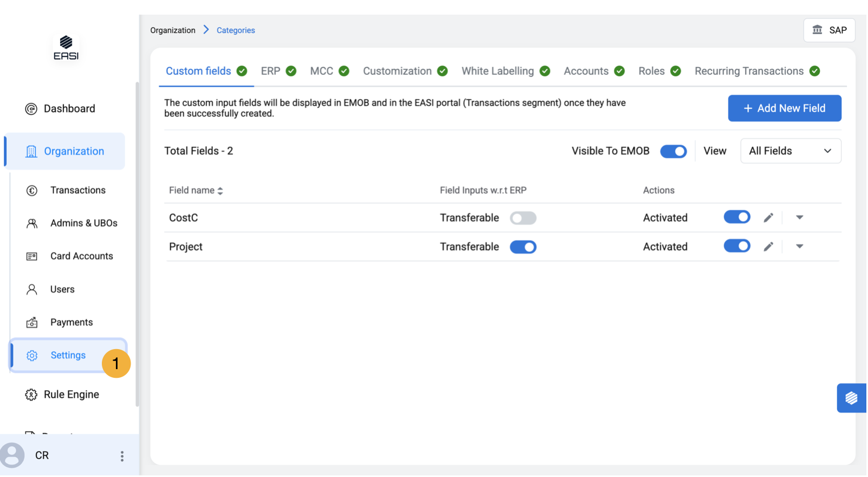Viewport: 868px width, 477px height.
Task: Click the EASI logo in sidebar
Action: [x=66, y=48]
